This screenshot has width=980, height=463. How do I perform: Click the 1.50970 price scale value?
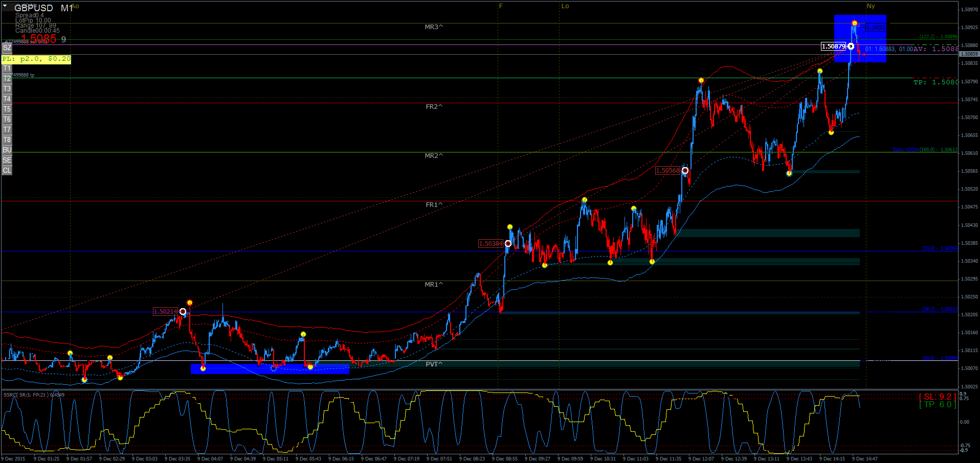click(969, 10)
